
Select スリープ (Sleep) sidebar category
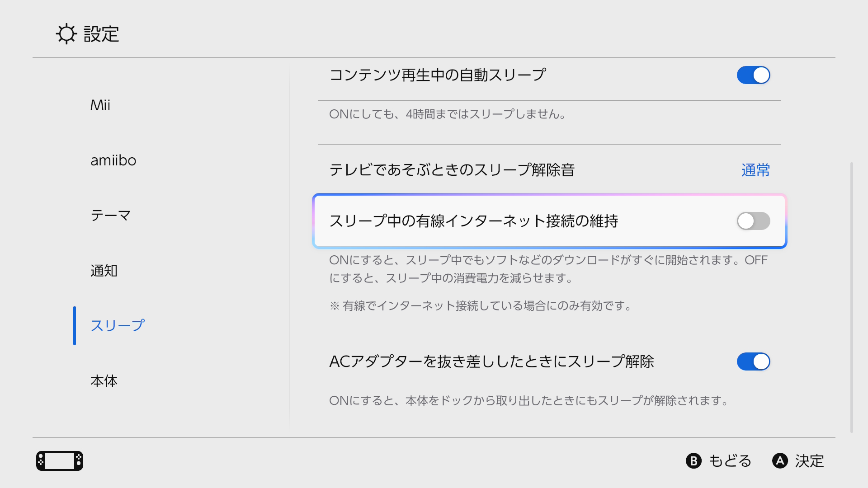coord(118,326)
